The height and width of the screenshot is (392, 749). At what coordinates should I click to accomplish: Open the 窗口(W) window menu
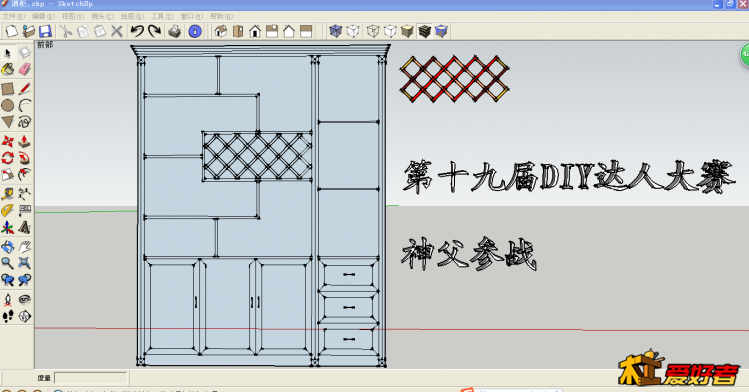191,16
